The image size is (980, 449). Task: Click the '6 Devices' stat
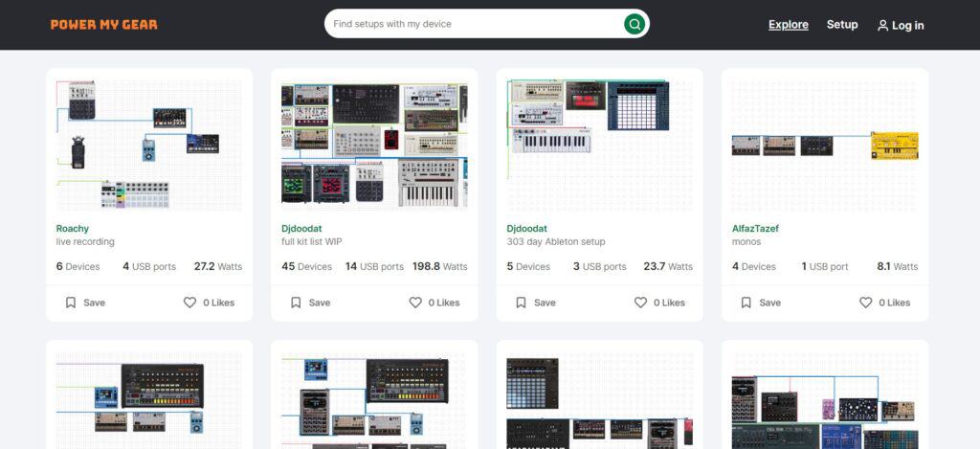(x=78, y=266)
